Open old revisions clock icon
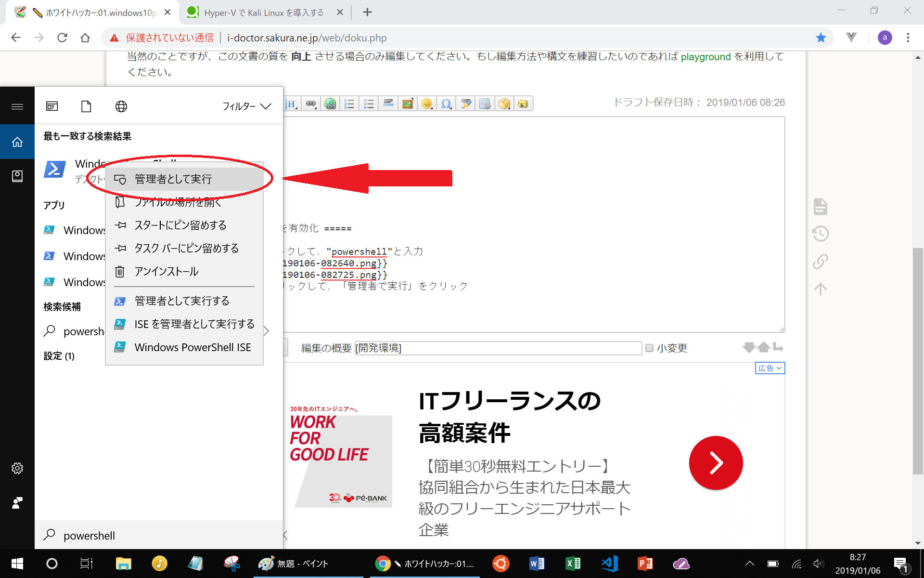924x578 pixels. 821,234
